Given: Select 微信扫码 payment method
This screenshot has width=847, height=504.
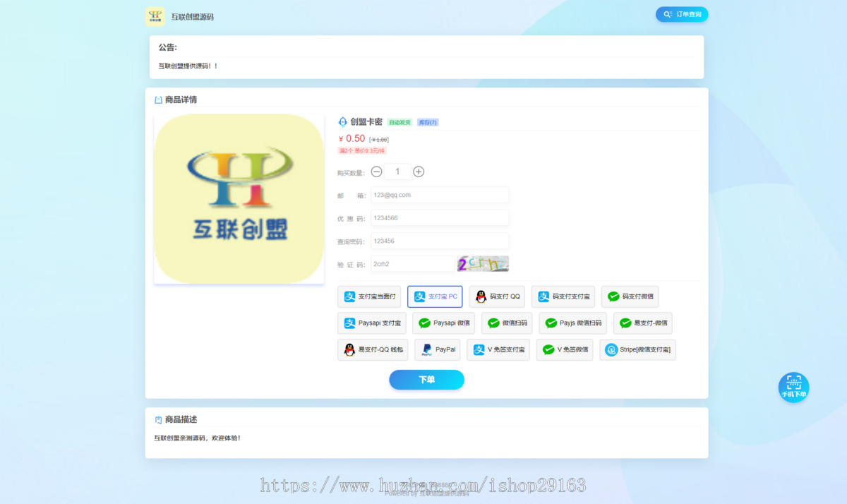Looking at the screenshot, I should [507, 323].
